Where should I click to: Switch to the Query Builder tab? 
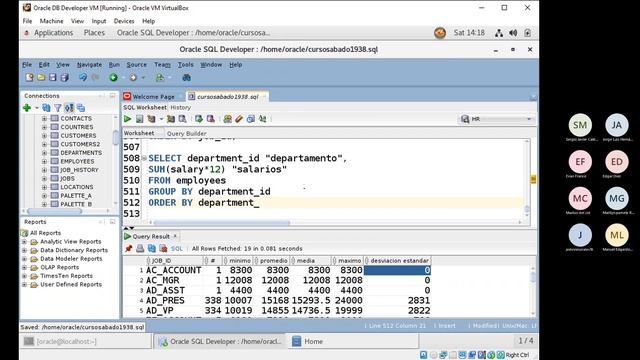point(187,133)
